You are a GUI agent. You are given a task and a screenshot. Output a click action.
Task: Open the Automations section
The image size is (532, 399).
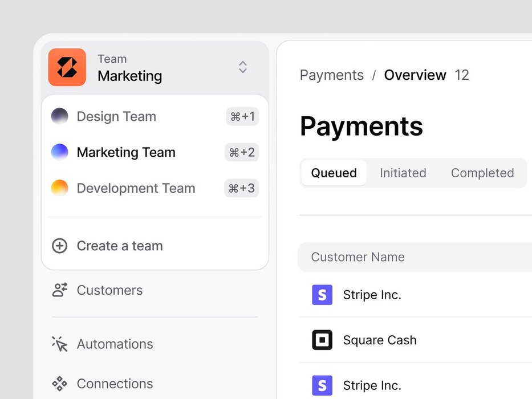(x=115, y=344)
